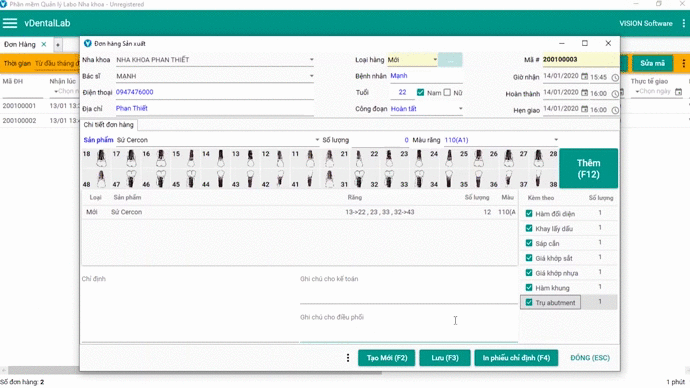Toggle the Nam gender checkbox
The height and width of the screenshot is (388, 690).
[420, 92]
